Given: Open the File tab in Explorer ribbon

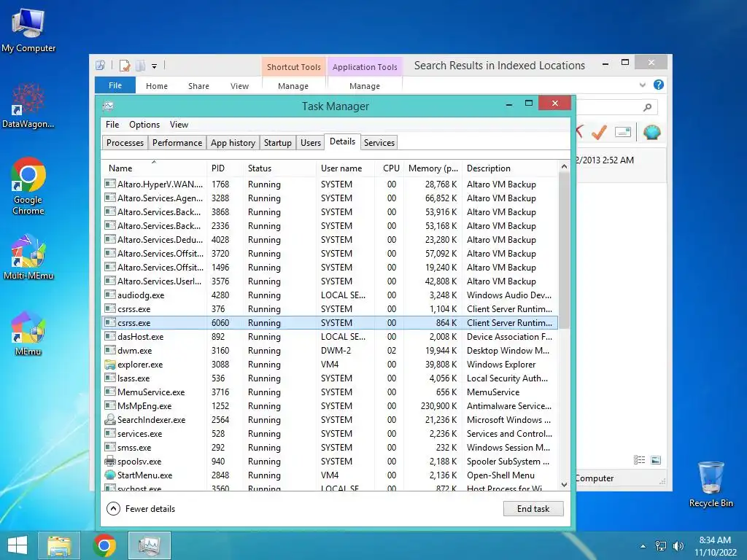Looking at the screenshot, I should [x=115, y=85].
